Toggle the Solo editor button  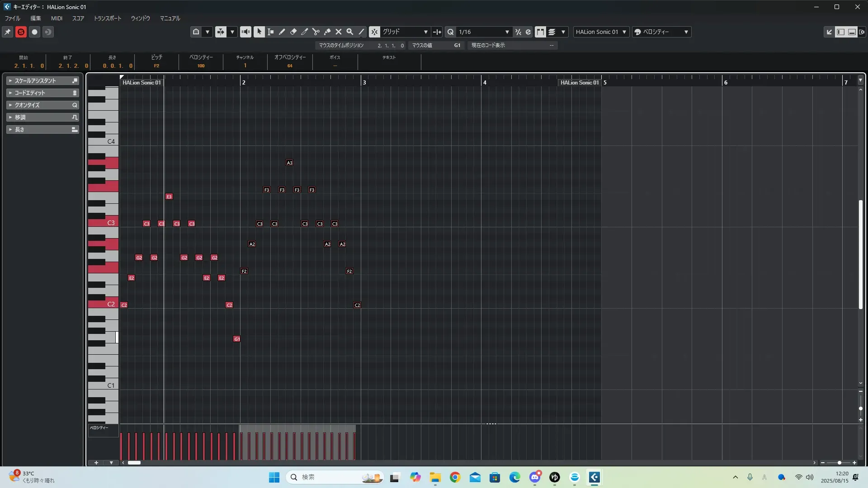(21, 32)
